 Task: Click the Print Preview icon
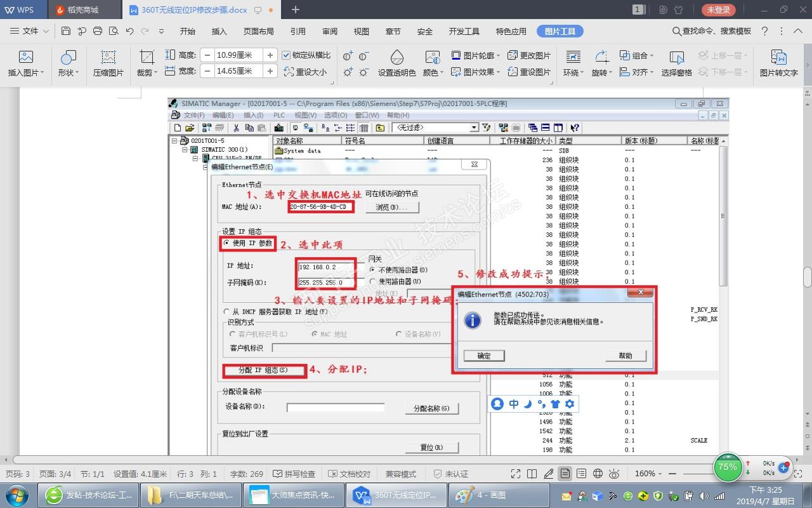coord(114,31)
